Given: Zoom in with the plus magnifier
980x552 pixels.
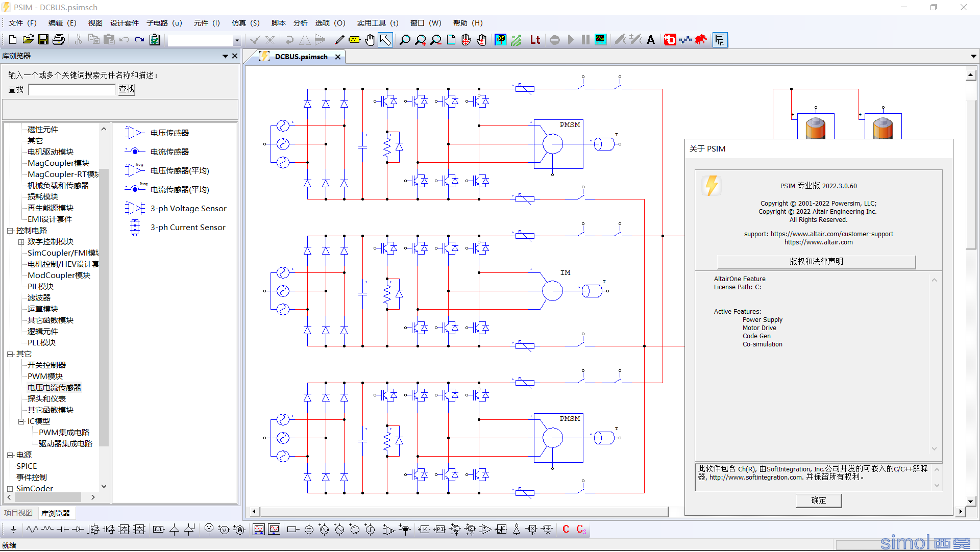Looking at the screenshot, I should 421,40.
